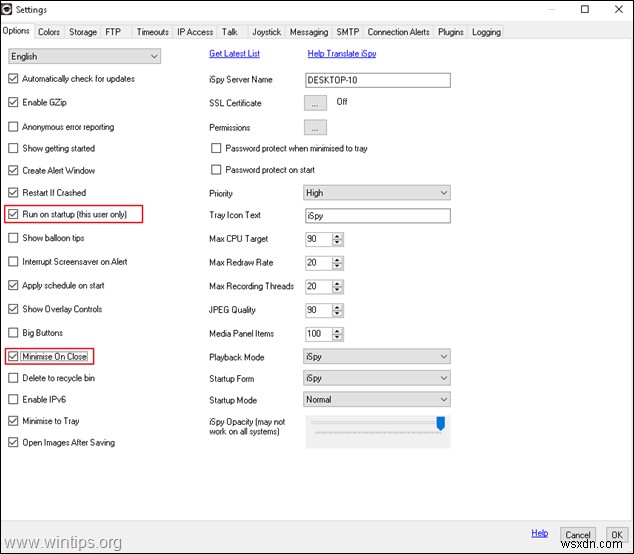Enable the Big Buttons checkbox
Viewport: 634px width, 554px height.
[x=13, y=333]
